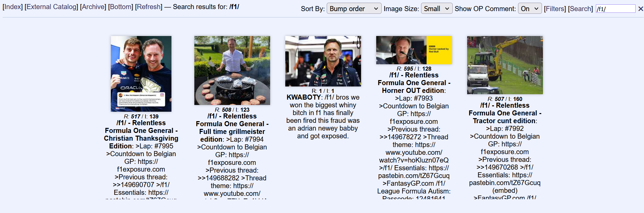
Task: Go to the Archive link
Action: pyautogui.click(x=93, y=7)
